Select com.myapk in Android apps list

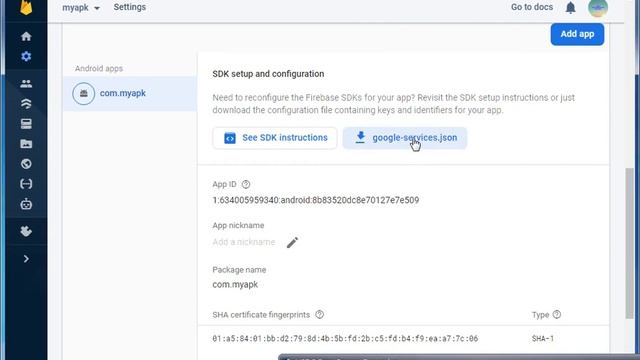tap(130, 93)
